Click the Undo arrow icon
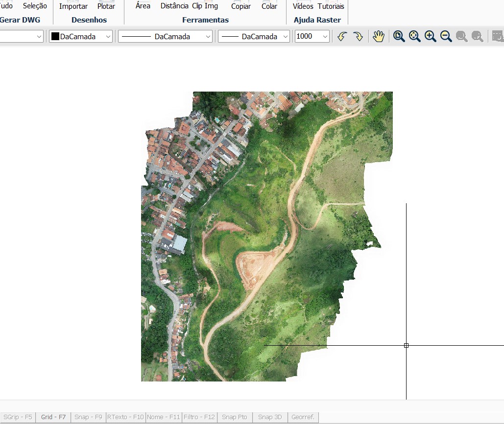 click(x=342, y=36)
